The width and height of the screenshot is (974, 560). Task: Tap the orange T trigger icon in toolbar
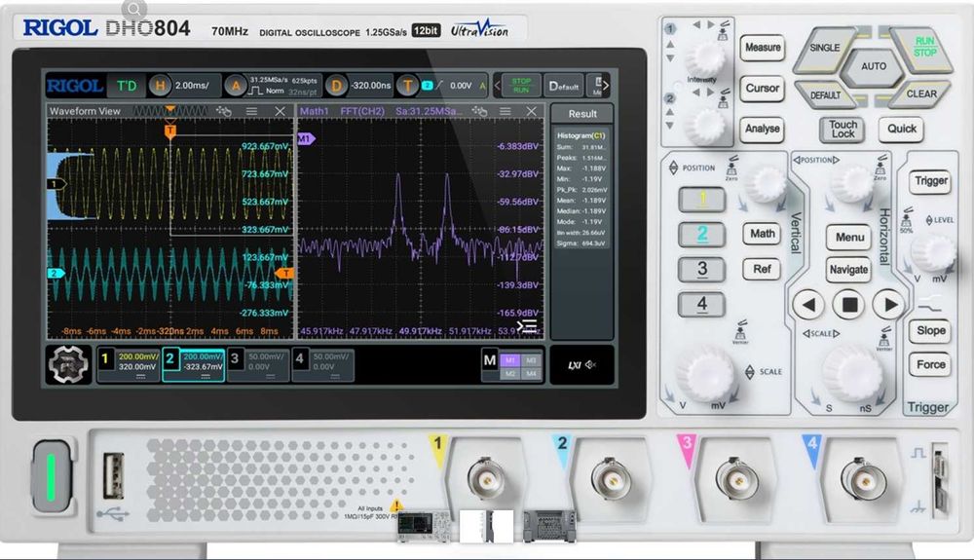point(407,86)
